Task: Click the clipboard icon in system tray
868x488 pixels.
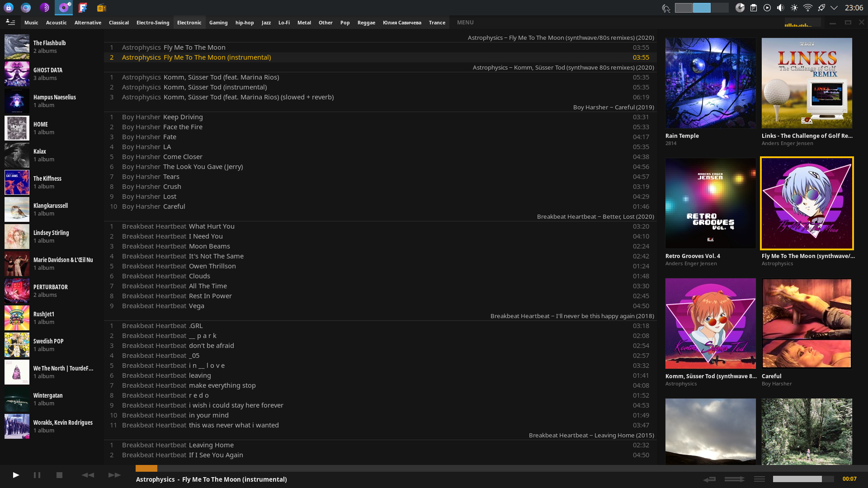Action: coord(754,8)
